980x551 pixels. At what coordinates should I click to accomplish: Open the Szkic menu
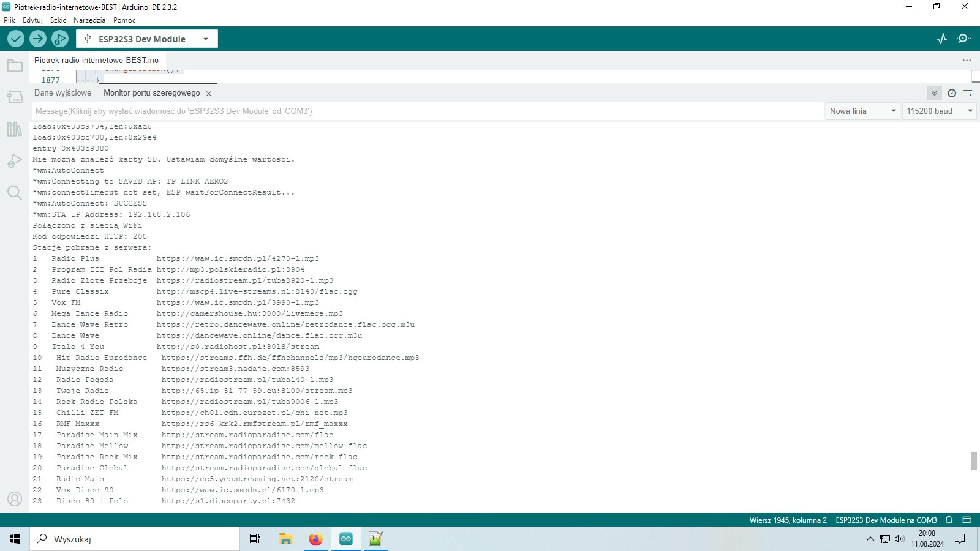(x=58, y=20)
